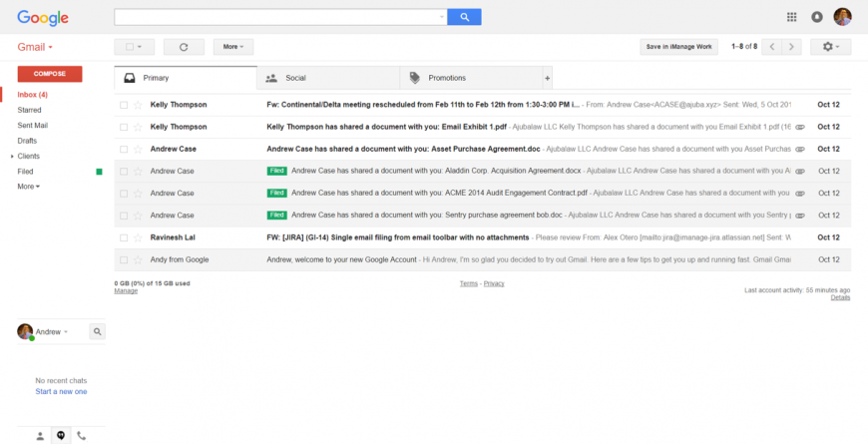Open the account activity Details link
Viewport: 868px width, 444px height.
point(840,298)
